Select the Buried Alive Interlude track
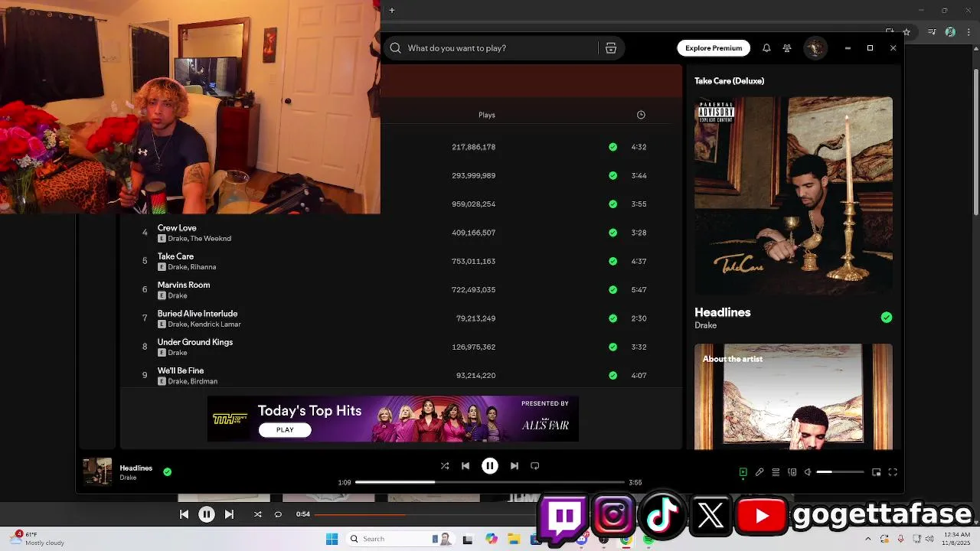The width and height of the screenshot is (980, 551). pyautogui.click(x=198, y=314)
